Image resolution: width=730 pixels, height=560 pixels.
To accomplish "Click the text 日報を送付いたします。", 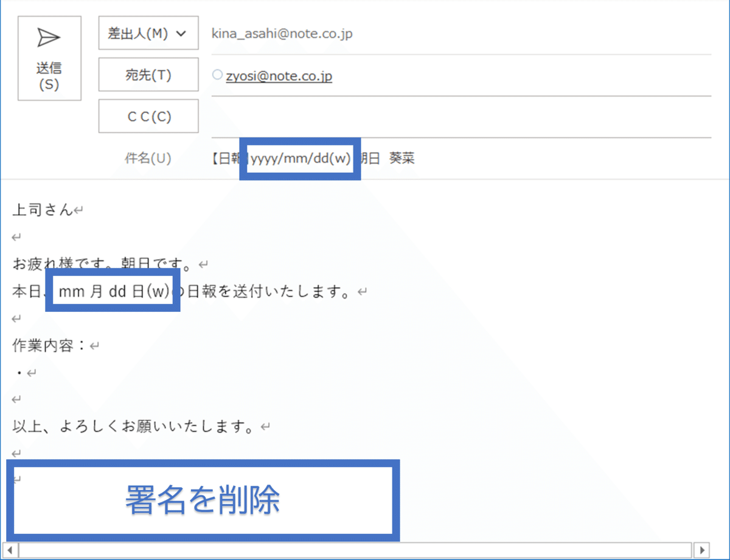I will click(269, 291).
